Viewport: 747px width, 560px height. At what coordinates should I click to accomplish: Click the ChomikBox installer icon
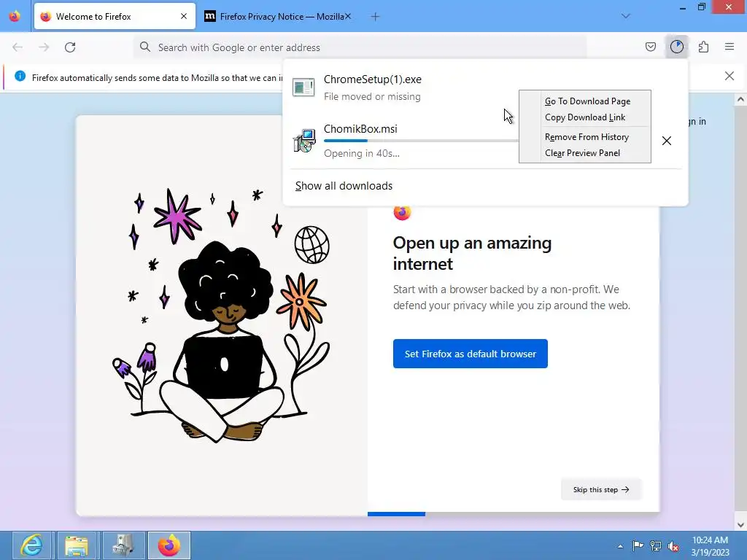point(304,141)
